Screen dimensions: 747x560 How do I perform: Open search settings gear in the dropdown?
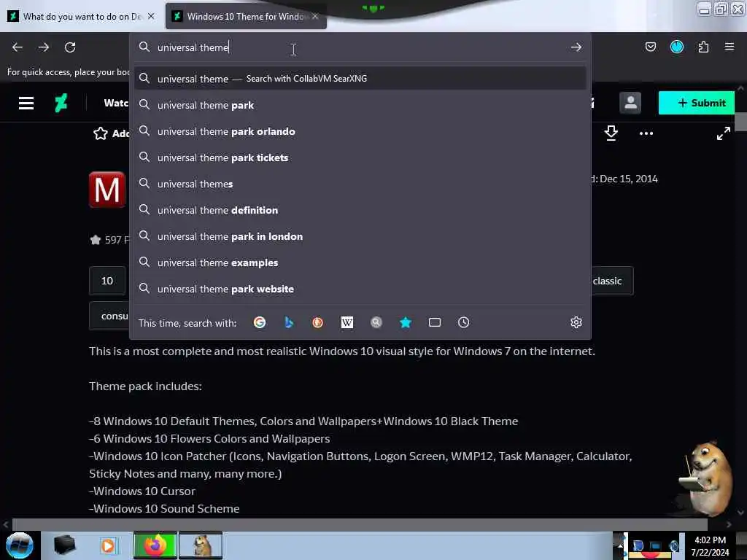576,323
